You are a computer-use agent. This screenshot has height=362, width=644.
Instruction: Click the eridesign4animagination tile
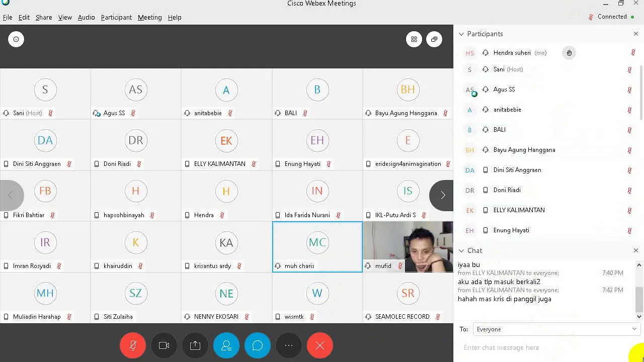pyautogui.click(x=408, y=145)
